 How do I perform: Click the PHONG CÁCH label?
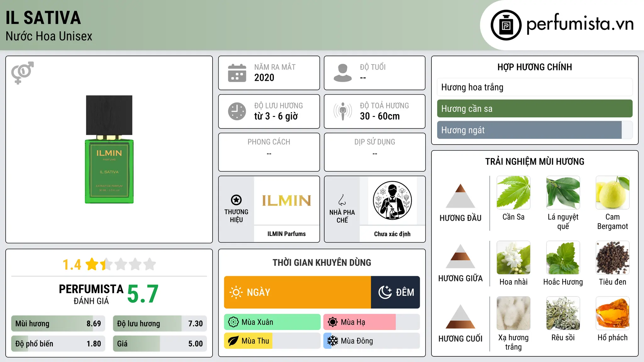269,142
